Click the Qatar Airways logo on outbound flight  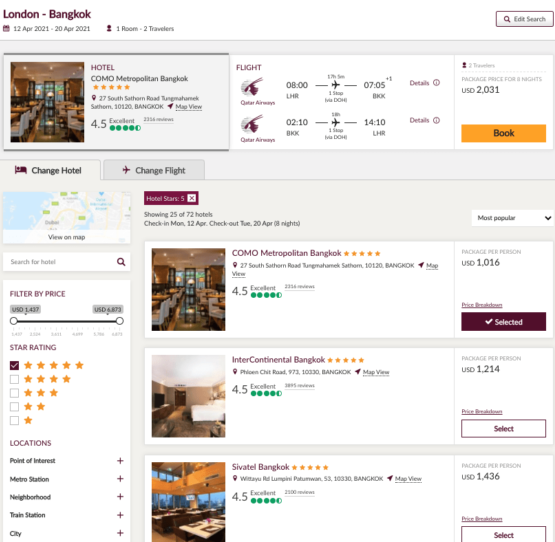252,87
